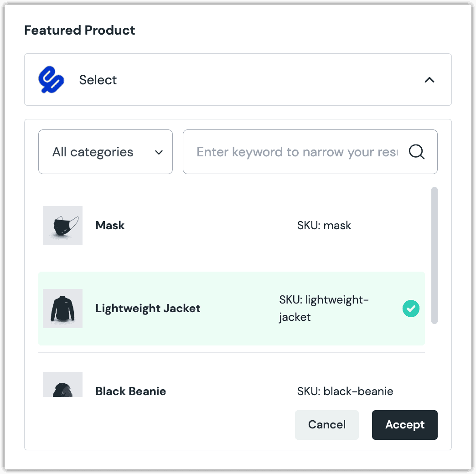Click the search magnifier icon
The width and height of the screenshot is (476, 474).
[416, 152]
